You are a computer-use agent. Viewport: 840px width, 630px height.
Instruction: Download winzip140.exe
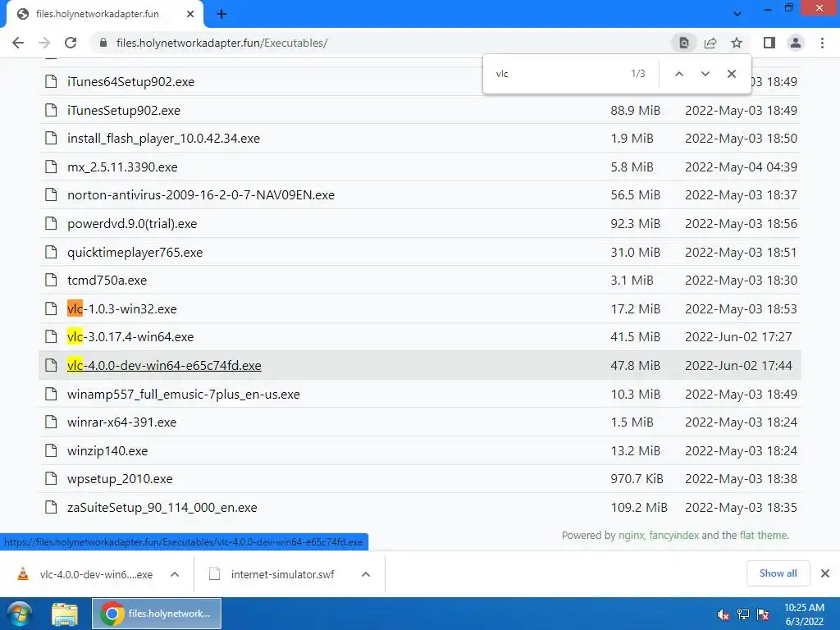pos(107,451)
